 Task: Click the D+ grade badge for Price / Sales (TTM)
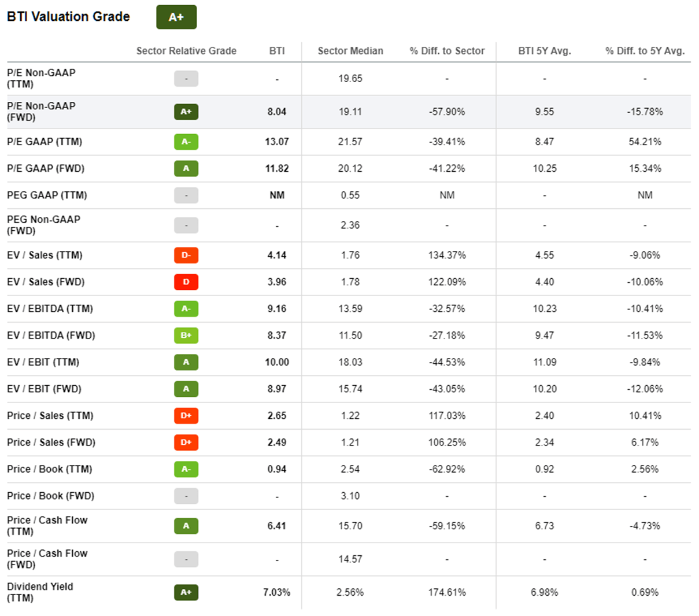click(186, 415)
